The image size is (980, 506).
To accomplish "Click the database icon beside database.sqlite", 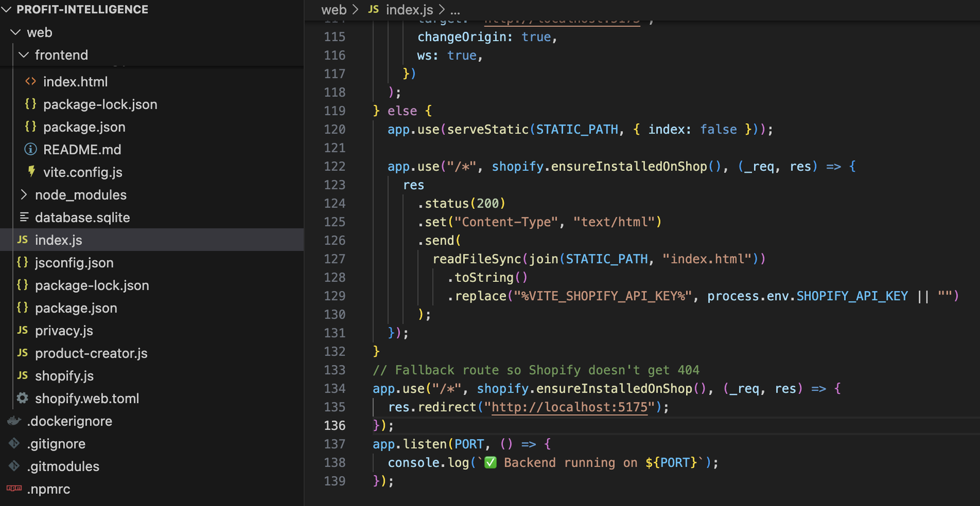I will click(x=24, y=217).
